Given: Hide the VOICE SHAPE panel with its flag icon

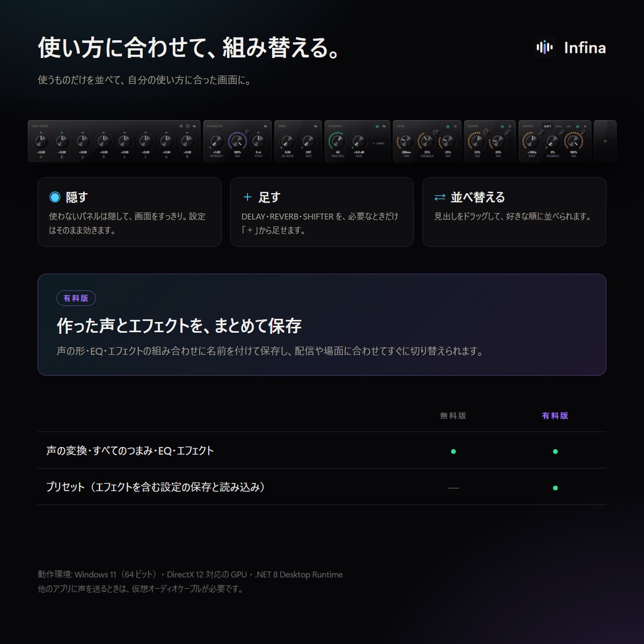Looking at the screenshot, I should click(x=194, y=126).
